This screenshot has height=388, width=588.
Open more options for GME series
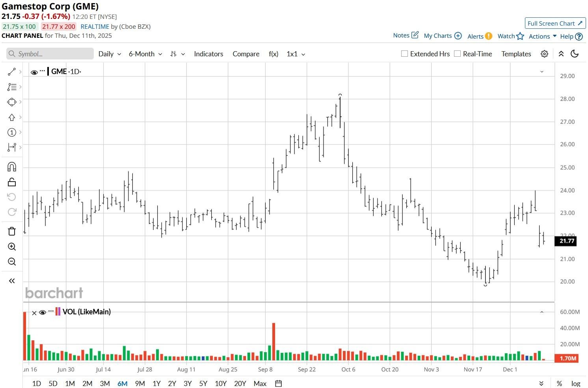click(43, 71)
